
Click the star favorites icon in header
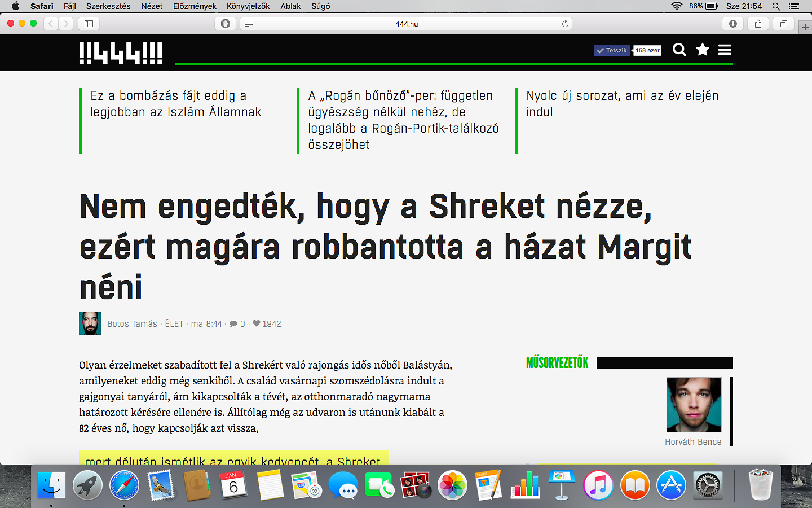702,50
